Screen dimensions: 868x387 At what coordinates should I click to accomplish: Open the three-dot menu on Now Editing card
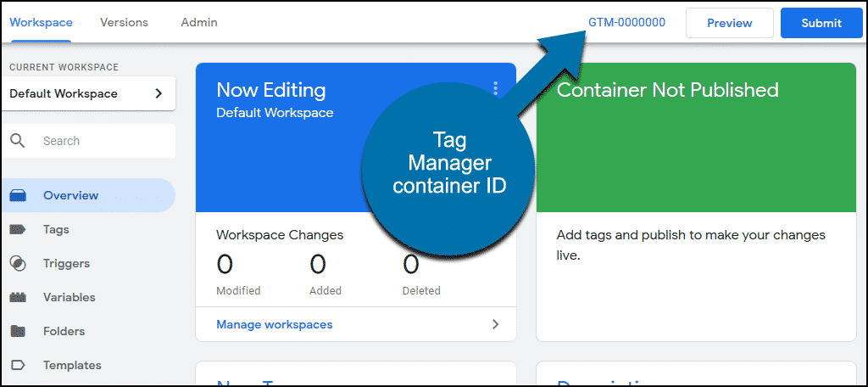point(495,89)
